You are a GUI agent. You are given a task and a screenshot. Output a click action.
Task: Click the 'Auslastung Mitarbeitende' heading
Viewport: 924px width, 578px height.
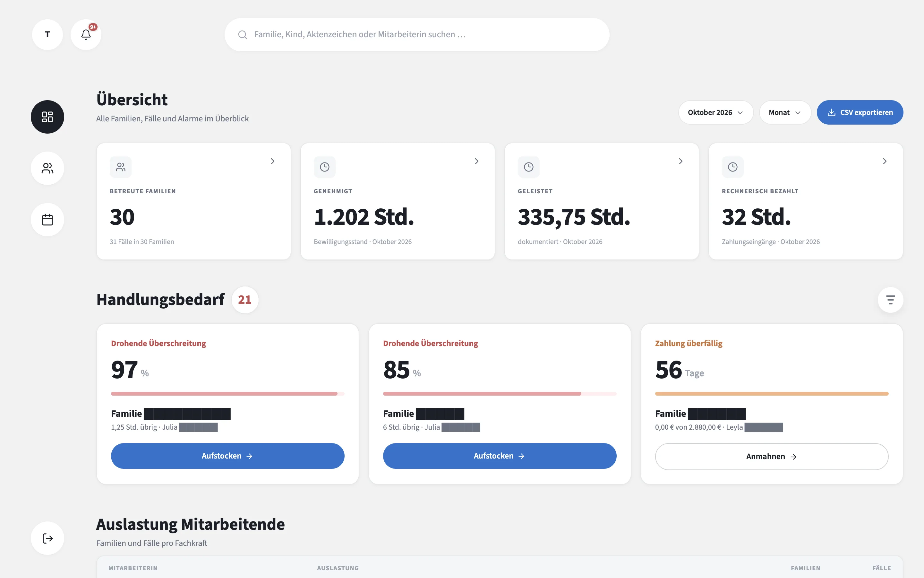click(191, 524)
